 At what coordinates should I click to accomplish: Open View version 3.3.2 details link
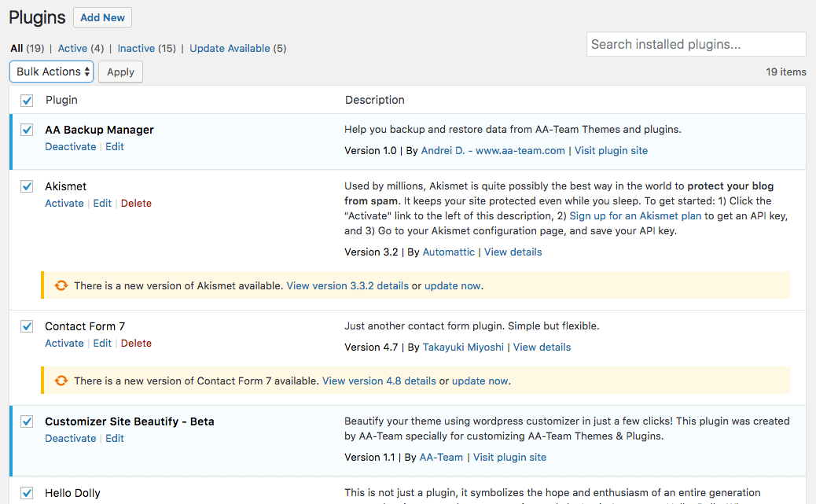pos(347,286)
